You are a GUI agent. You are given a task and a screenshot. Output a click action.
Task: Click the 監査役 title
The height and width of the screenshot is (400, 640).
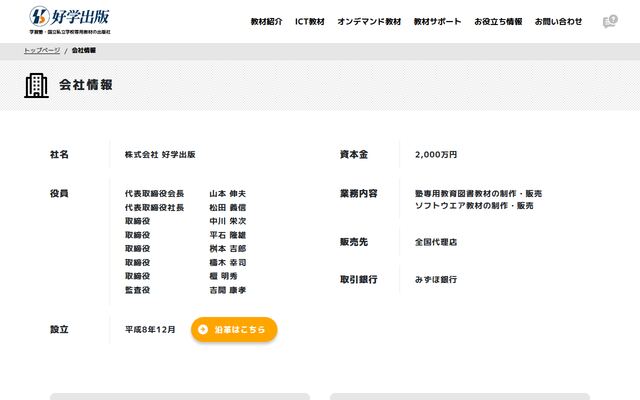138,290
